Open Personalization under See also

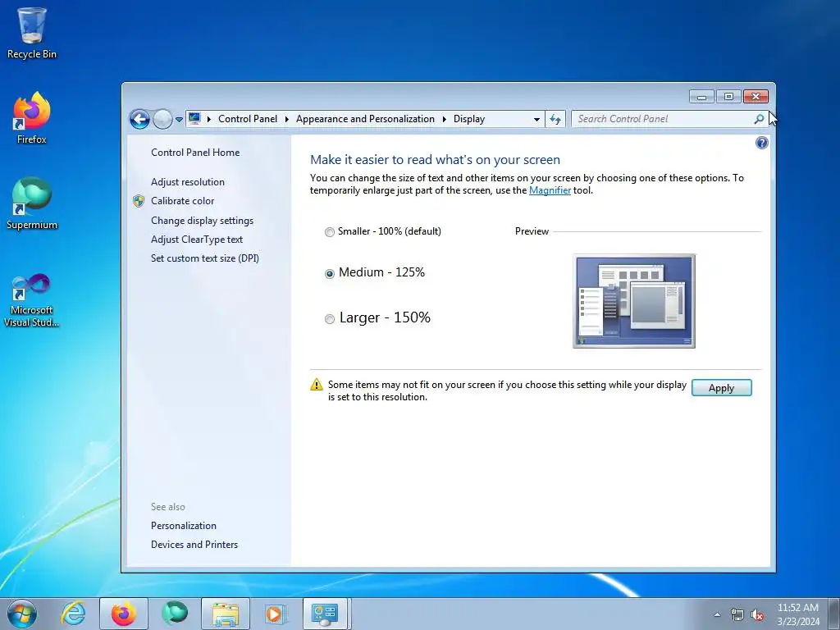tap(184, 526)
